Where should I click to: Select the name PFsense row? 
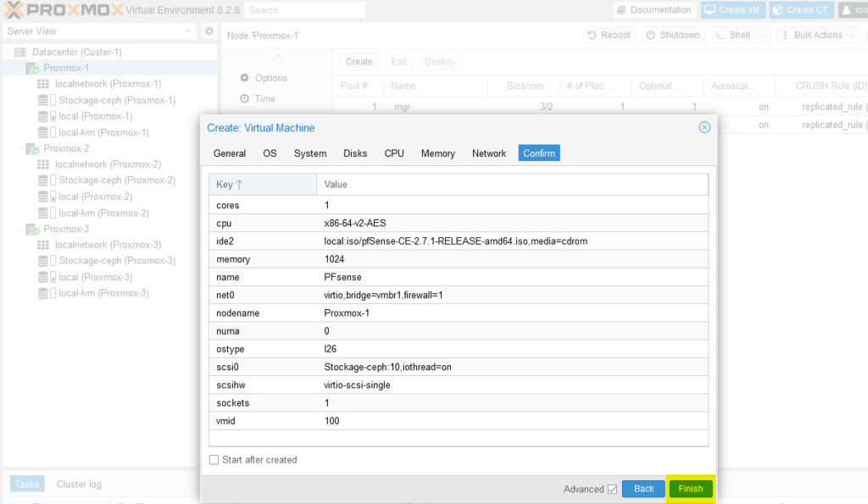click(459, 277)
